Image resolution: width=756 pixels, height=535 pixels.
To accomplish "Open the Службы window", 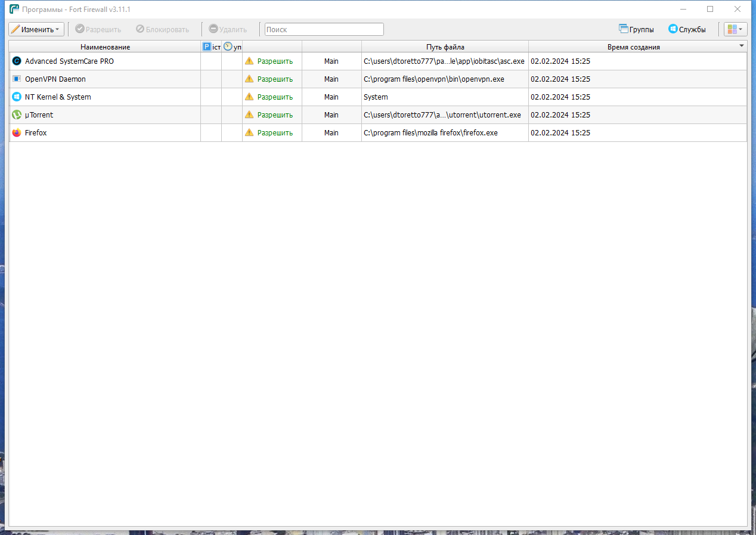I will [687, 29].
